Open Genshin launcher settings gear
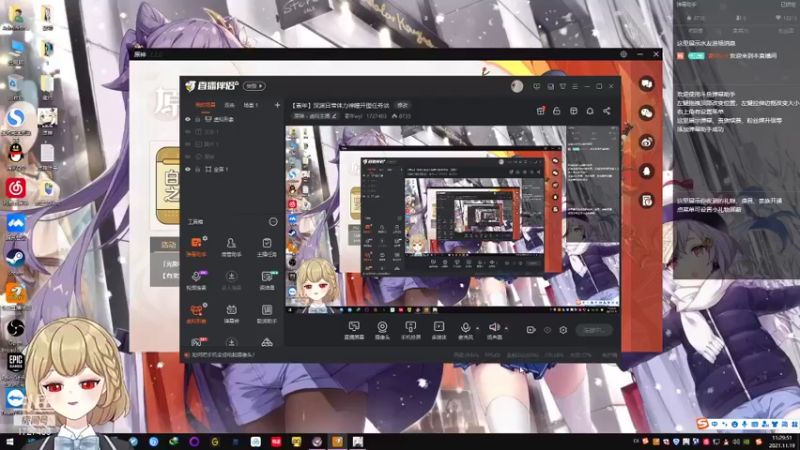This screenshot has height=450, width=800. click(x=623, y=54)
